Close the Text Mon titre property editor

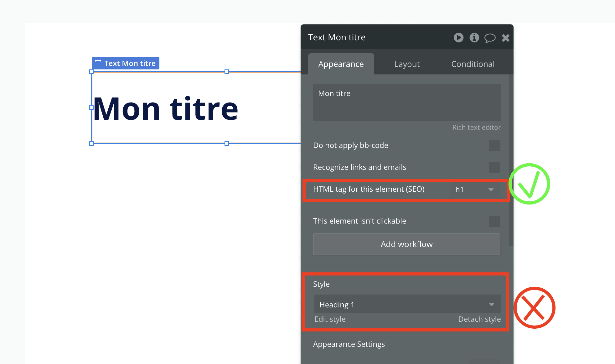(x=505, y=38)
